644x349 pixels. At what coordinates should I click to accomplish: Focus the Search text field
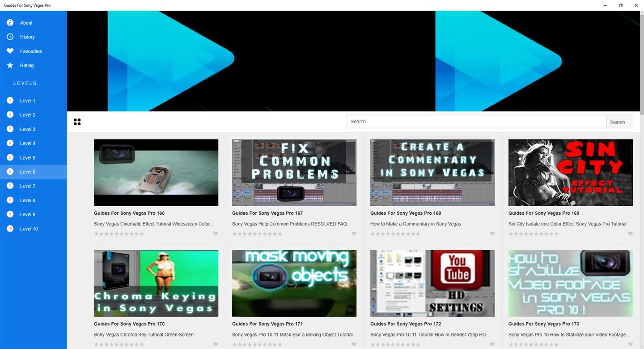pos(477,122)
